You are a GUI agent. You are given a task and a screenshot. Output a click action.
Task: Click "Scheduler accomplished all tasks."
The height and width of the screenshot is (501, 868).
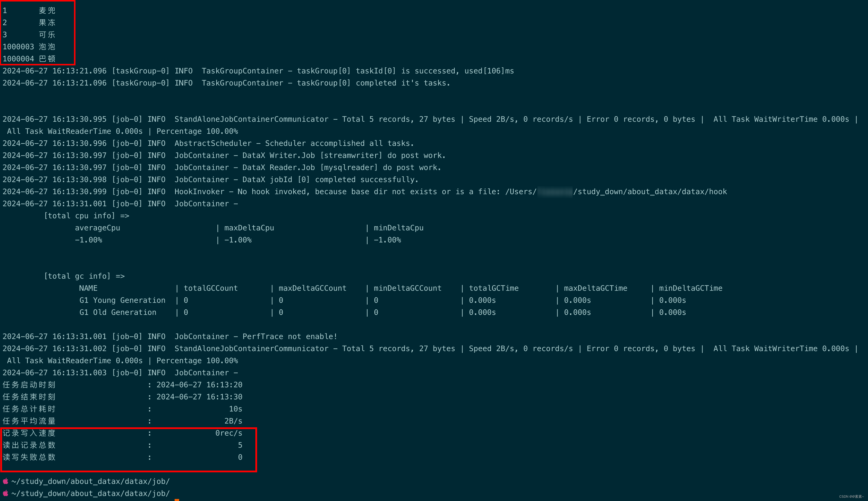(x=339, y=143)
